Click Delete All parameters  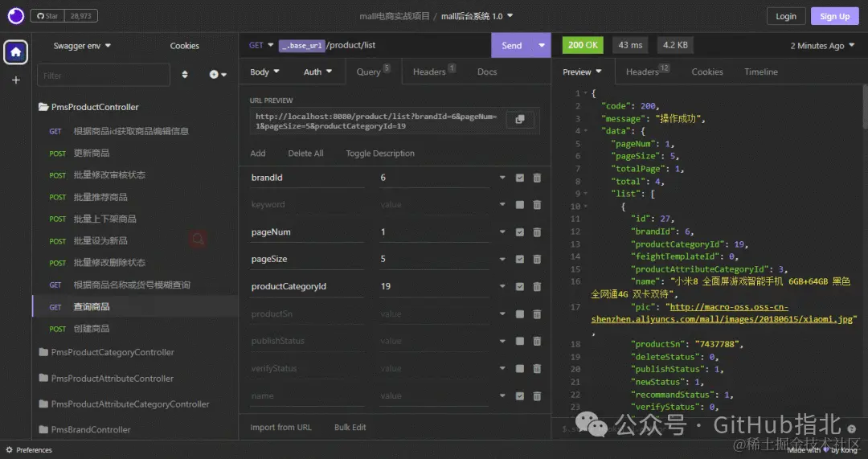(305, 154)
